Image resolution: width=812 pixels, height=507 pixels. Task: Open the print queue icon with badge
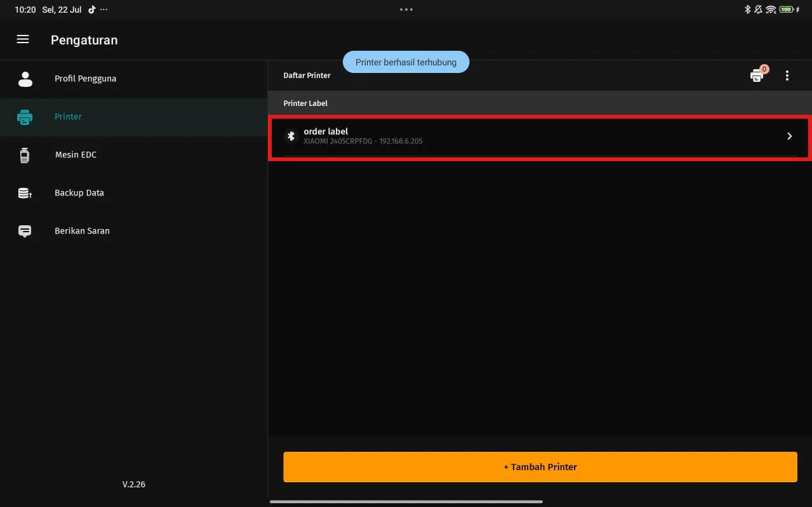[x=757, y=76]
